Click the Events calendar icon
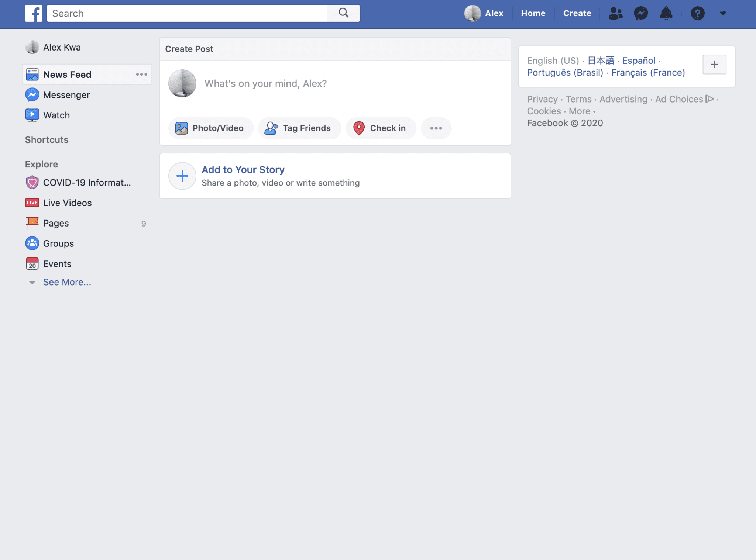756x560 pixels. 32,263
